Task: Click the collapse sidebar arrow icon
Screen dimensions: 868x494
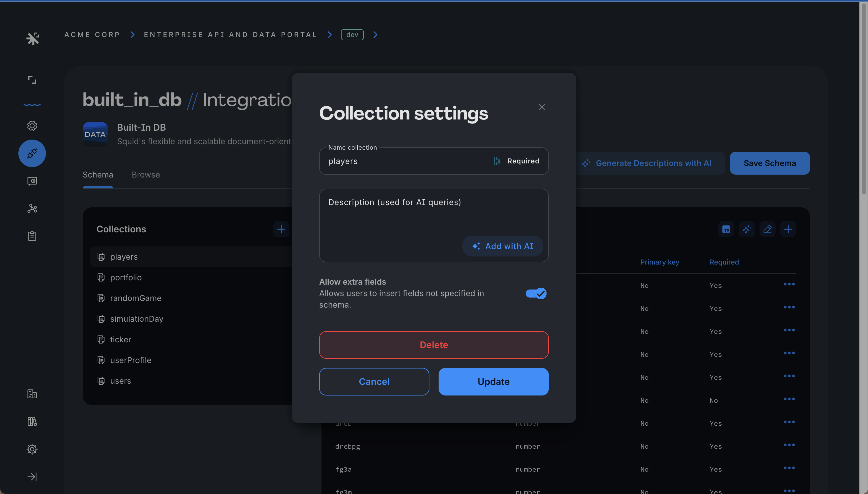Action: tap(32, 477)
